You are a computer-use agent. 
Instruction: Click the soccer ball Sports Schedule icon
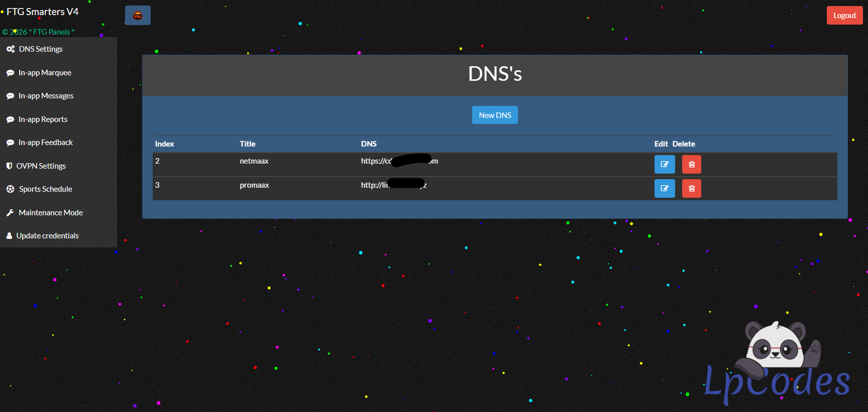pyautogui.click(x=10, y=189)
